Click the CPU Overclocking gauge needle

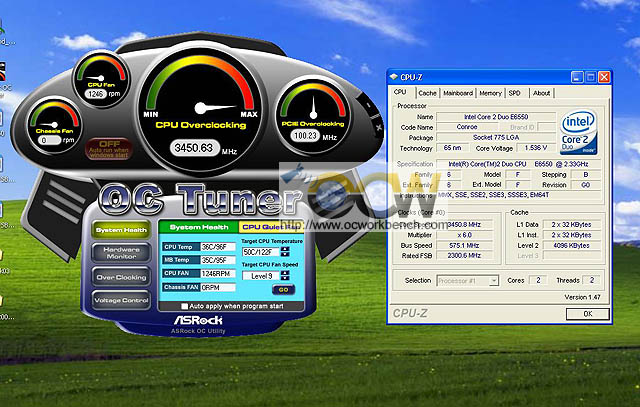click(x=215, y=108)
